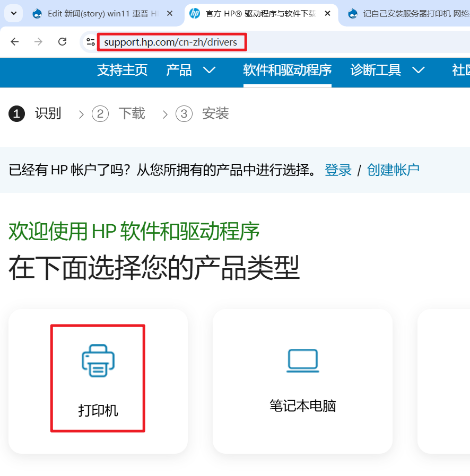Select the 官方 HP® 驱动程序与软件下载 tab
This screenshot has width=470, height=476.
[x=260, y=14]
